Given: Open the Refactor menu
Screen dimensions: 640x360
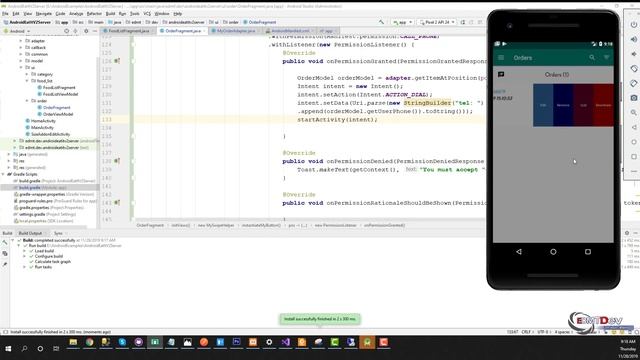Looking at the screenshot, I should (94, 13).
